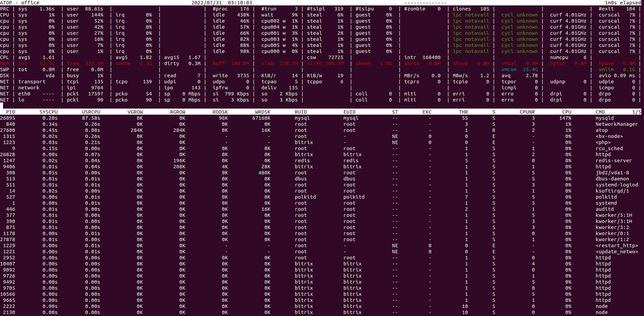Click the CPUNR column header

(527, 112)
